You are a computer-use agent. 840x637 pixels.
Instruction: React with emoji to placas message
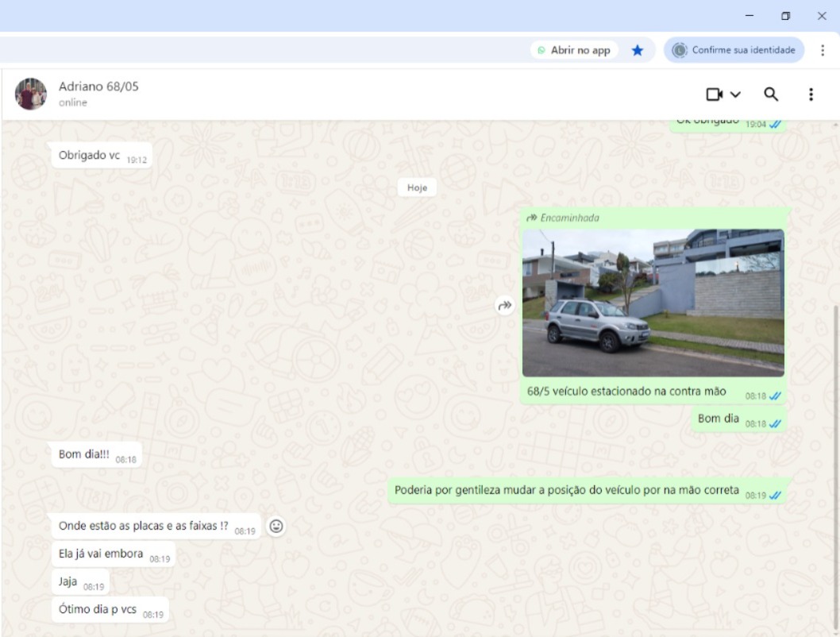click(x=276, y=526)
